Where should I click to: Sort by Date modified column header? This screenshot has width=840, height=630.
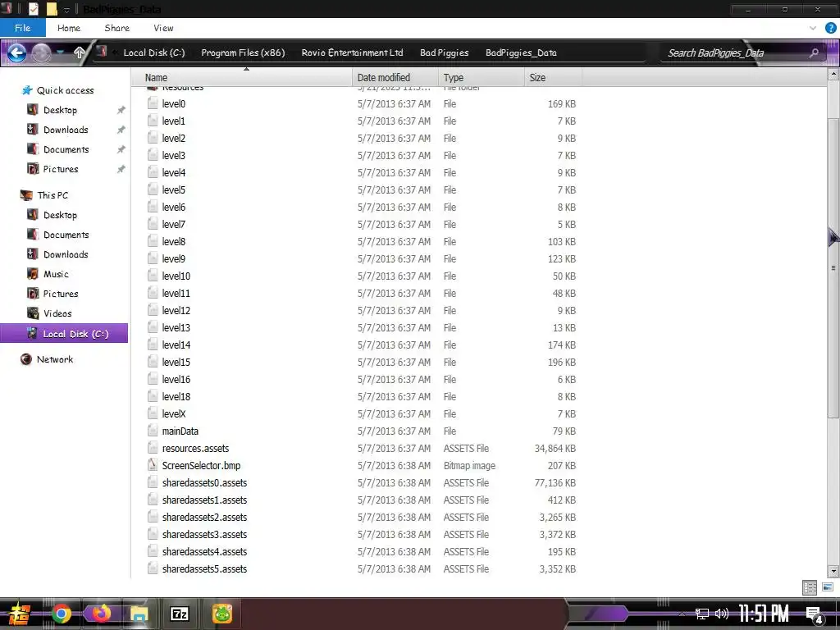(x=395, y=78)
